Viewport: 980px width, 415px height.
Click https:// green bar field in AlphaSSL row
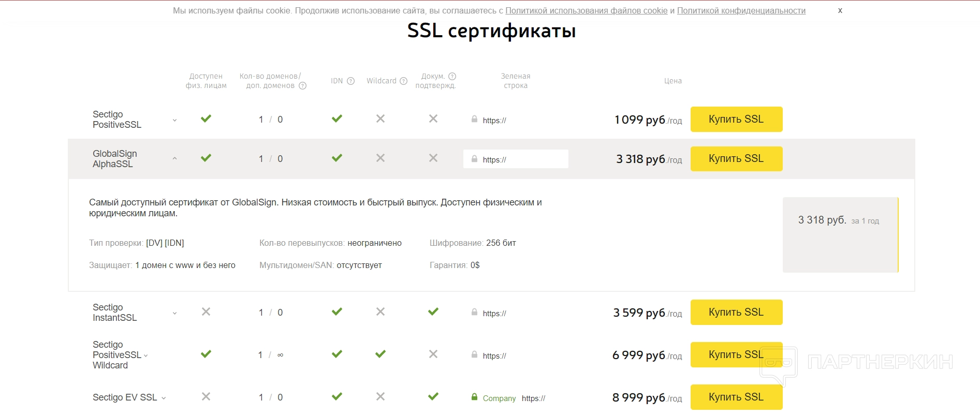point(516,159)
